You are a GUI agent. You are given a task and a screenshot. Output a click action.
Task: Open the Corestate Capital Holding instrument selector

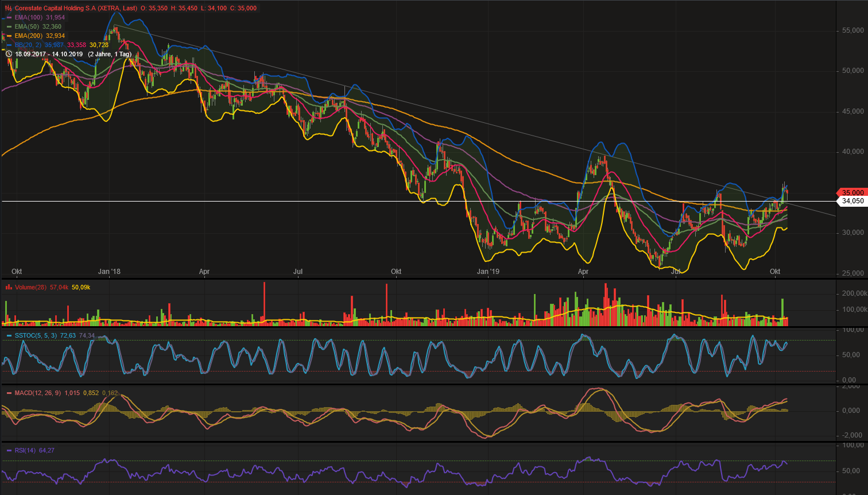click(55, 8)
